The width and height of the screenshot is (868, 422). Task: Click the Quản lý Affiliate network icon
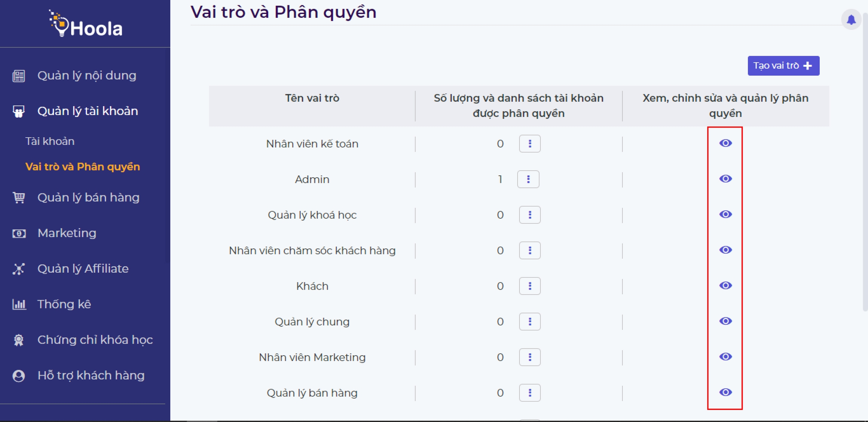(19, 269)
